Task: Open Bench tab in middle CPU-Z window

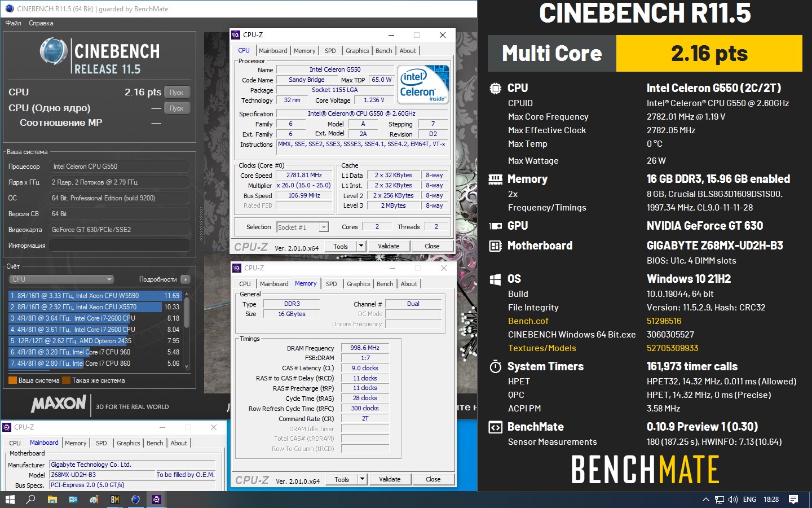Action: 385,284
